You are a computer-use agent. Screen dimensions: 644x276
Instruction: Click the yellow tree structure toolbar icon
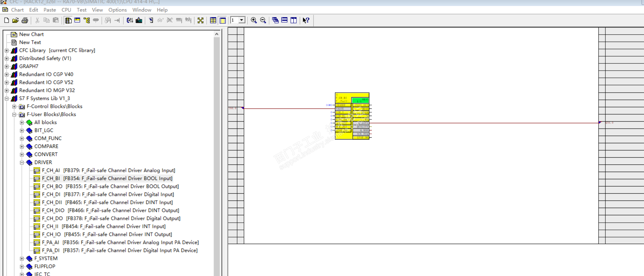[x=87, y=20]
